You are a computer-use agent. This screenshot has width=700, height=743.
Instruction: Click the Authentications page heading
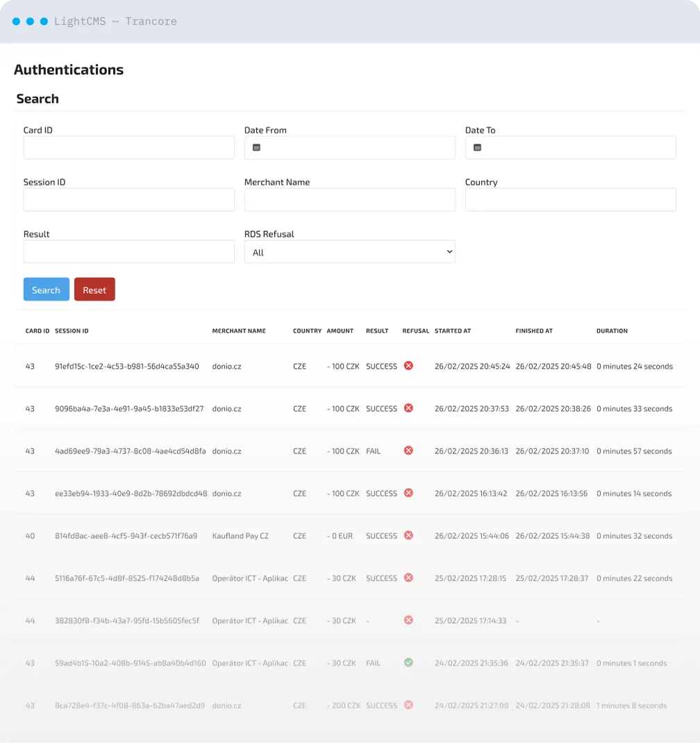[x=69, y=69]
